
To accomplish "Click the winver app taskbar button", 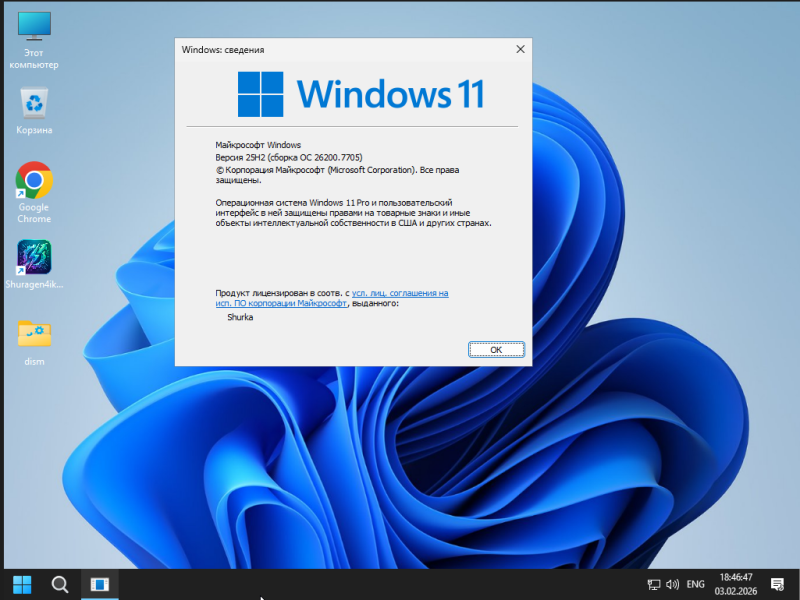I will click(99, 584).
